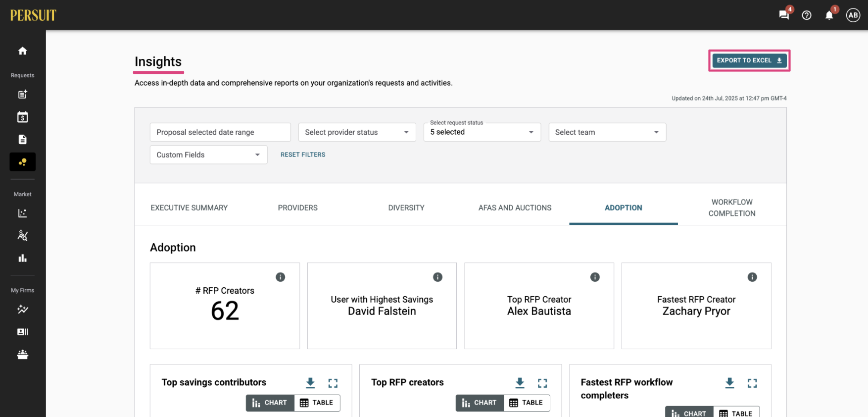Image resolution: width=868 pixels, height=417 pixels.
Task: Open the sparkle trend icon under My Firms
Action: click(22, 310)
